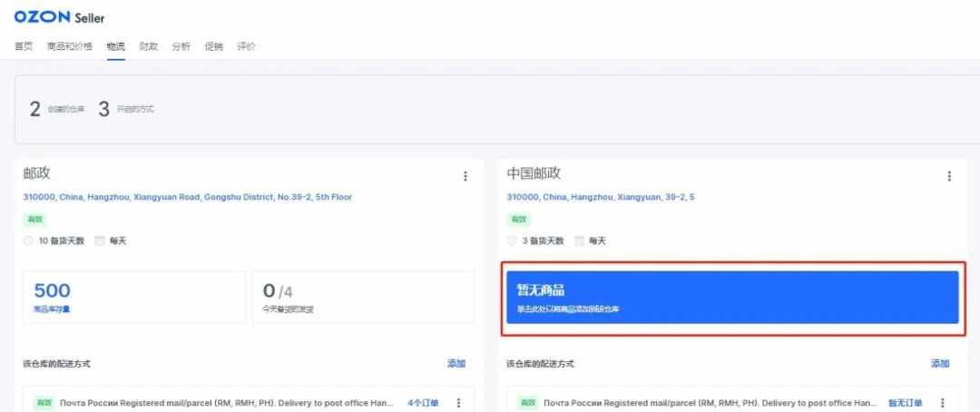Click the address link ending in 5th Floor
This screenshot has height=412, width=980.
point(188,197)
